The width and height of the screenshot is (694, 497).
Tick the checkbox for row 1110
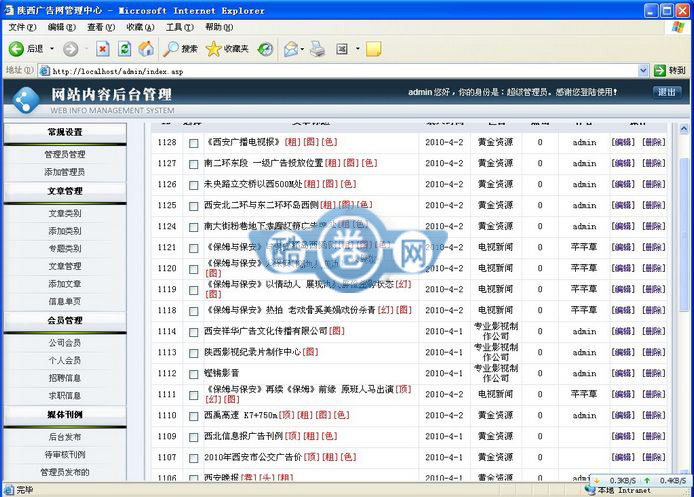coord(193,416)
